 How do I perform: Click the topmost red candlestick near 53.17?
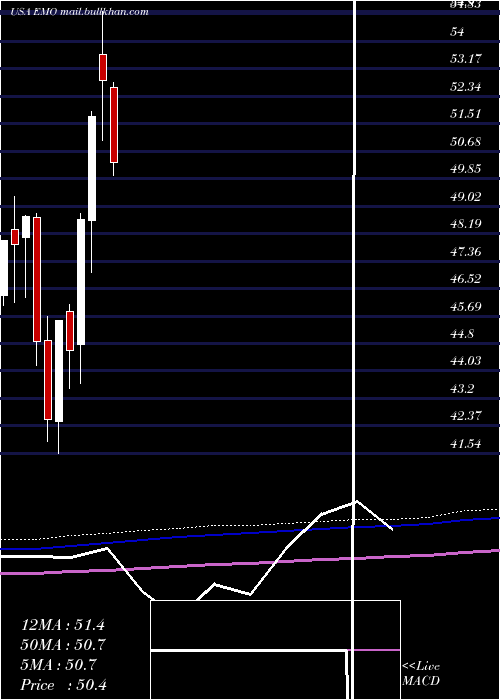[x=103, y=67]
